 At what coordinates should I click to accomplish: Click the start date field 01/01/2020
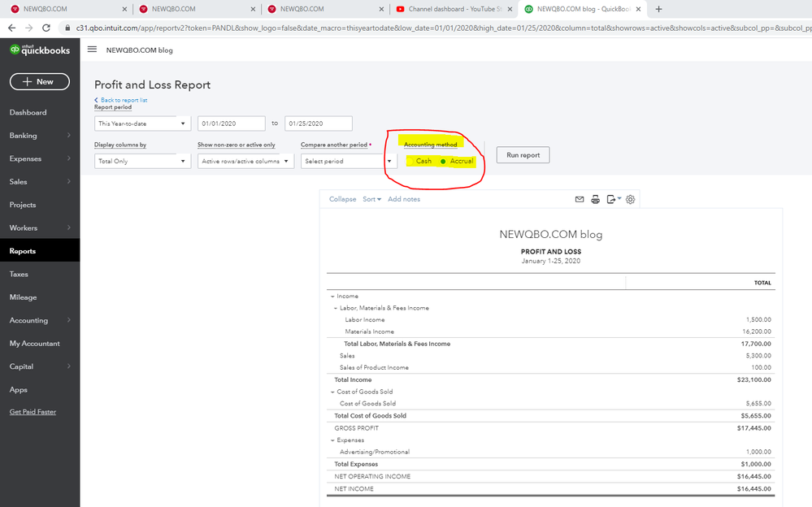(232, 123)
